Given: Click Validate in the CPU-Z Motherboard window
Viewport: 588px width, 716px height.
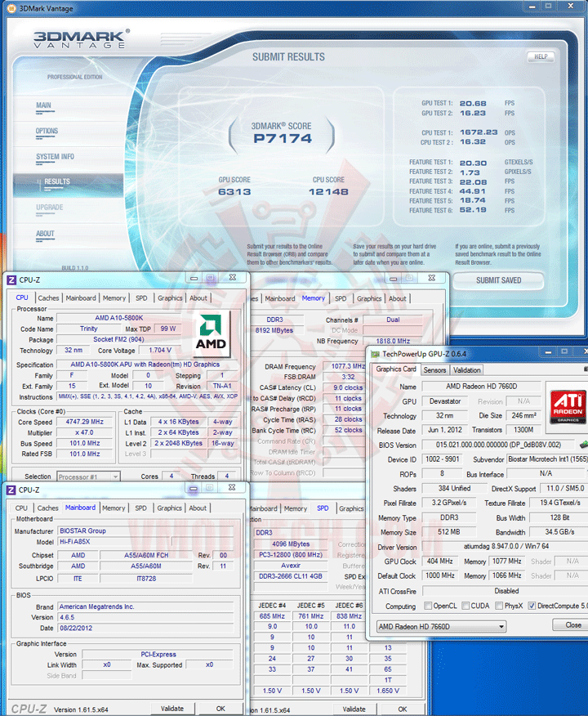Looking at the screenshot, I should [x=172, y=709].
